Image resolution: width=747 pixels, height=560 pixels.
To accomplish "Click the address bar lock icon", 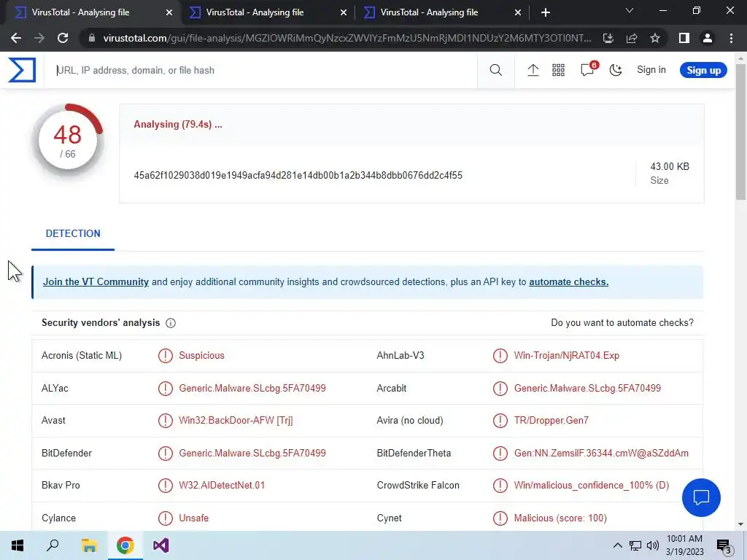I will [92, 38].
